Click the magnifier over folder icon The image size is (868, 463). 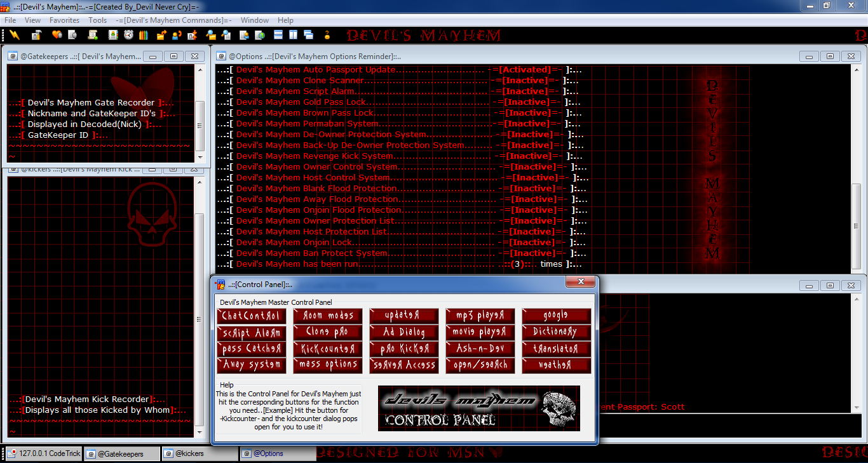[x=211, y=35]
